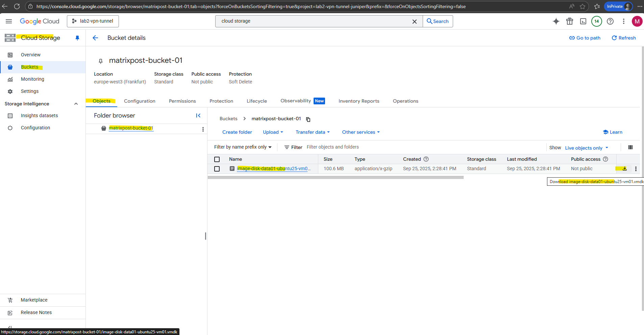Image resolution: width=644 pixels, height=335 pixels.
Task: Expand the Other services dropdown
Action: (x=361, y=132)
